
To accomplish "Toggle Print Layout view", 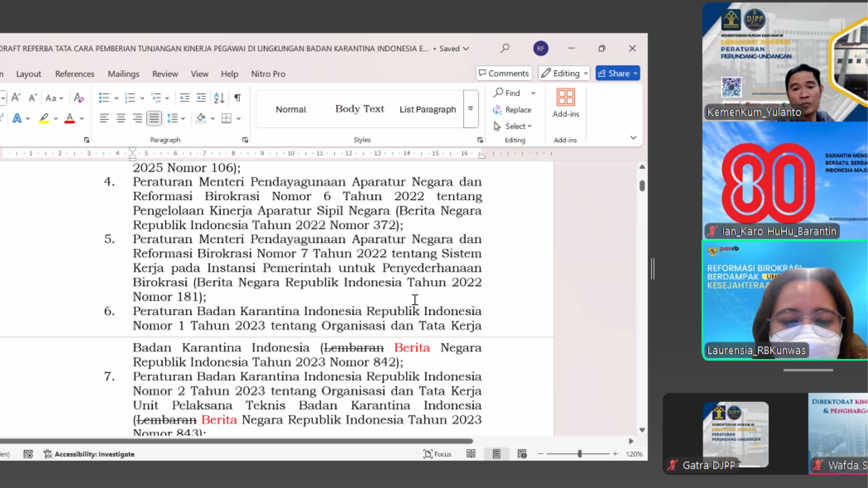I will (x=496, y=454).
